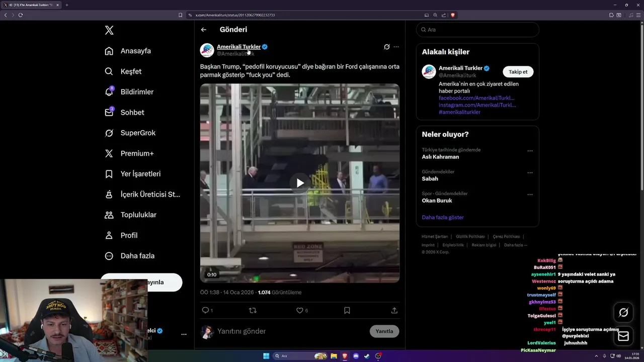
Task: Open File Explorer from taskbar
Action: [334, 356]
